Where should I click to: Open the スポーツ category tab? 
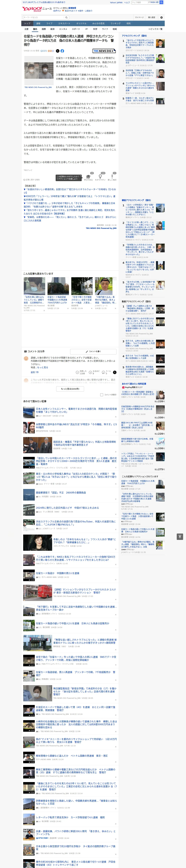coord(76,29)
